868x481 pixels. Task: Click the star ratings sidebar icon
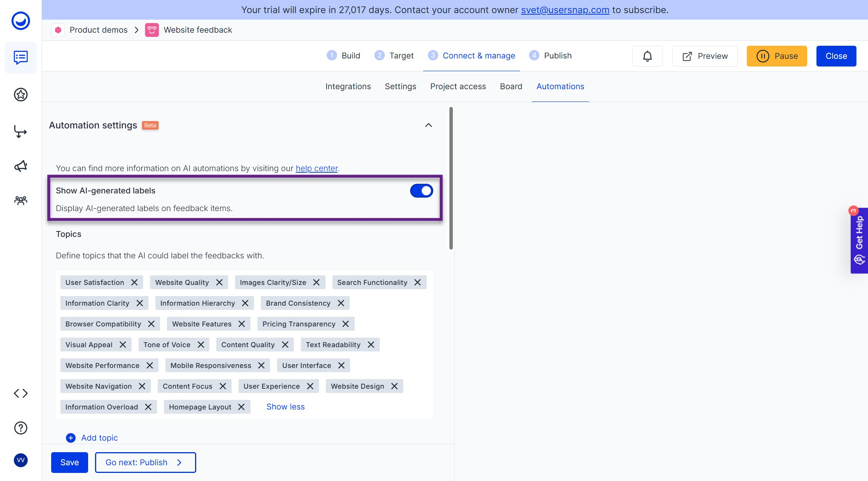pyautogui.click(x=21, y=95)
